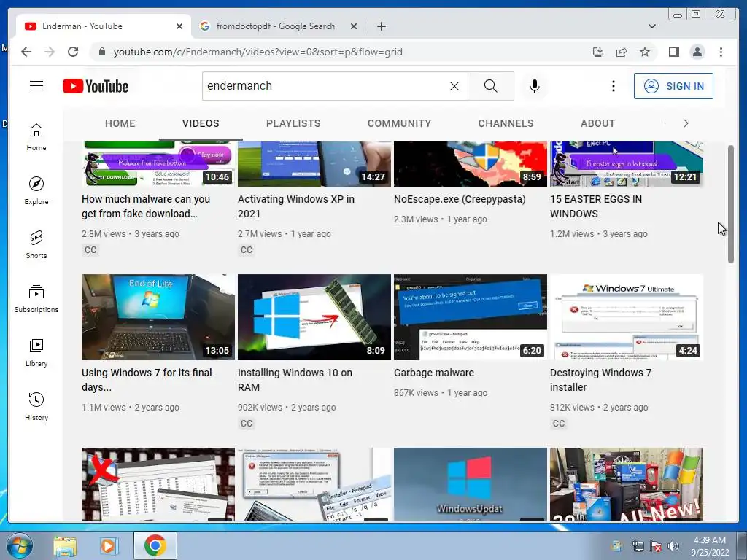Open a new tab with the plus button
This screenshot has height=560, width=747.
click(381, 26)
